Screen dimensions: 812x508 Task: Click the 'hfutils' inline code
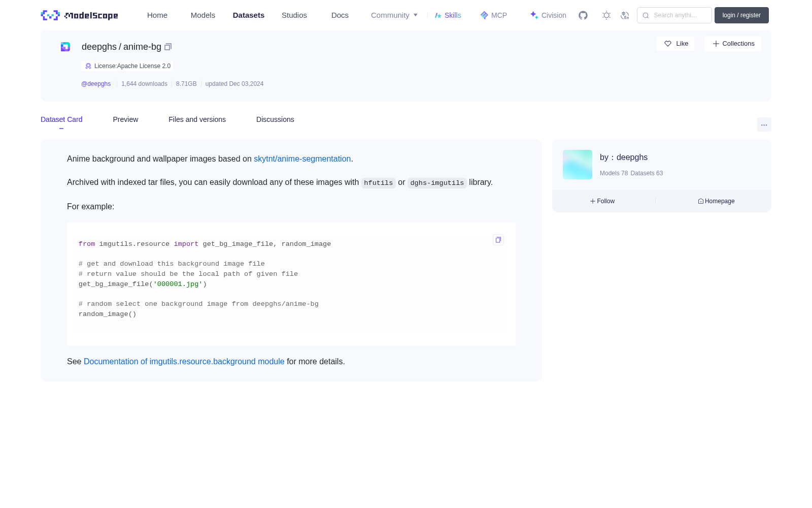(379, 183)
